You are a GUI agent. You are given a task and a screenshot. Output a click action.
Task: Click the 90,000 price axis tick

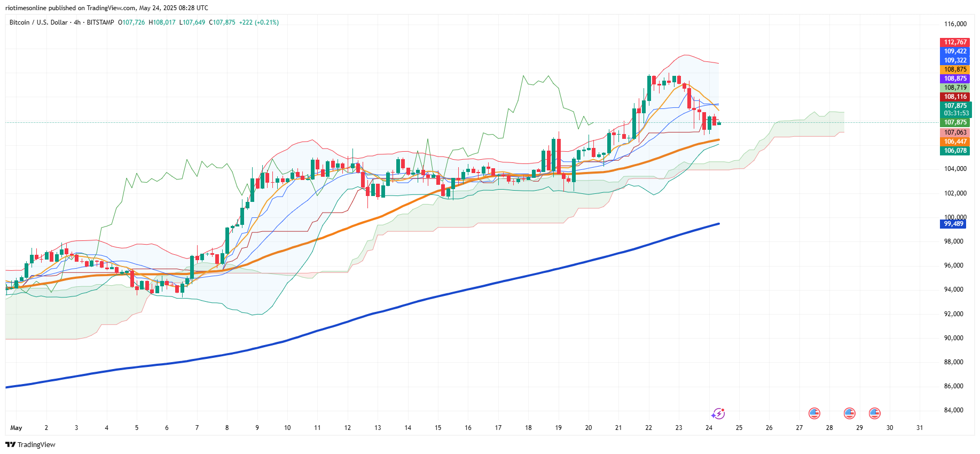click(x=954, y=338)
